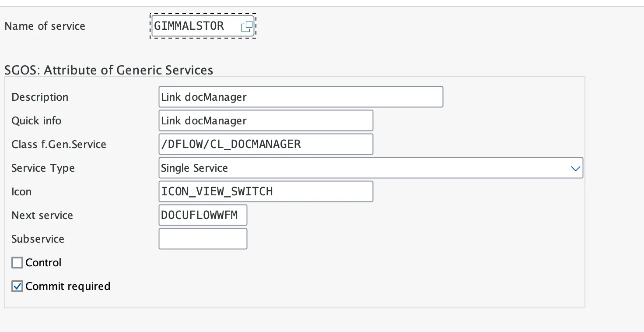Click the Commit required label text
Viewport: 644px width, 332px height.
click(x=68, y=286)
